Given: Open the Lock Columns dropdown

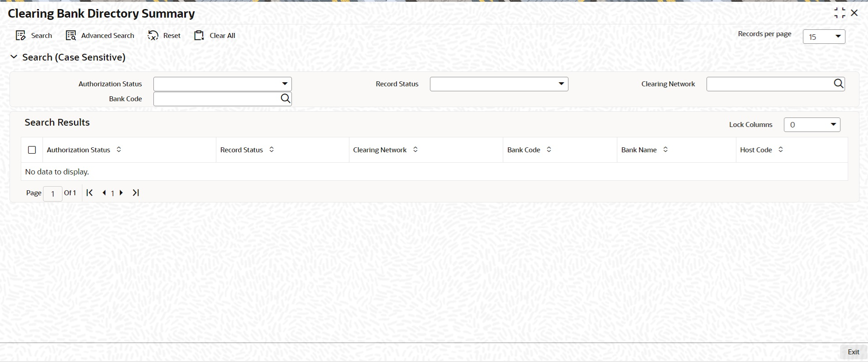Looking at the screenshot, I should pyautogui.click(x=812, y=125).
